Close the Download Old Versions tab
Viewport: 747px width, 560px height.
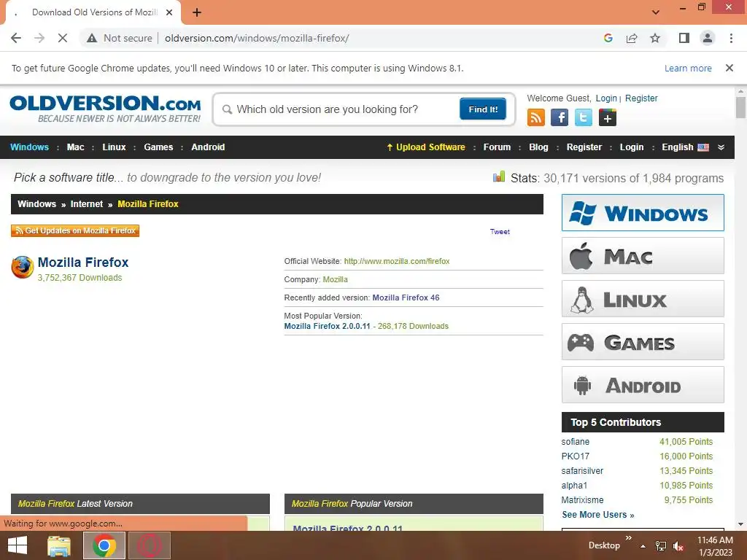click(x=169, y=12)
